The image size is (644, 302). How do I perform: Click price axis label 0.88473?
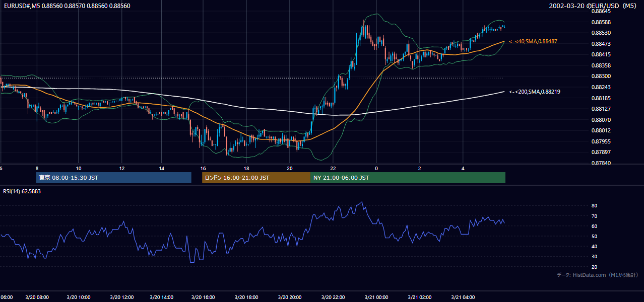(x=601, y=44)
